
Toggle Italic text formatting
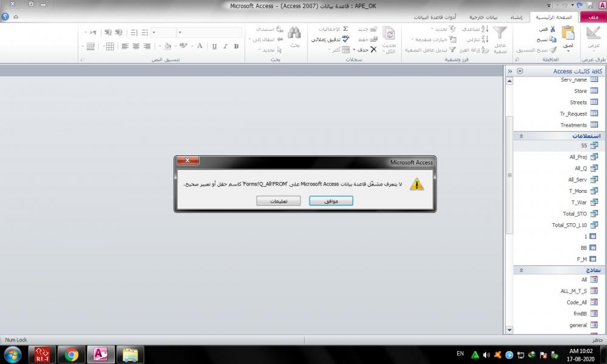(x=225, y=46)
